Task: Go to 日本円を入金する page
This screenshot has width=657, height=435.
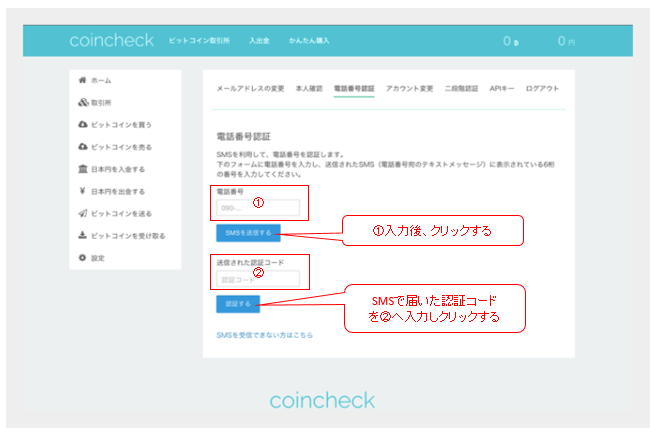Action: coord(118,169)
